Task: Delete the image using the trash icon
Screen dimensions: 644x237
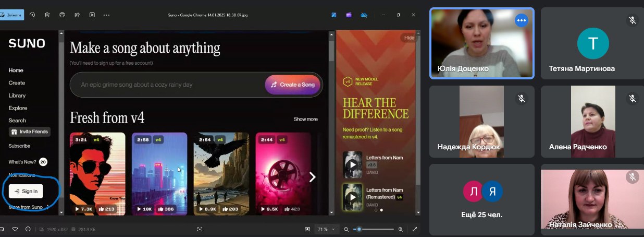Action: click(x=47, y=15)
